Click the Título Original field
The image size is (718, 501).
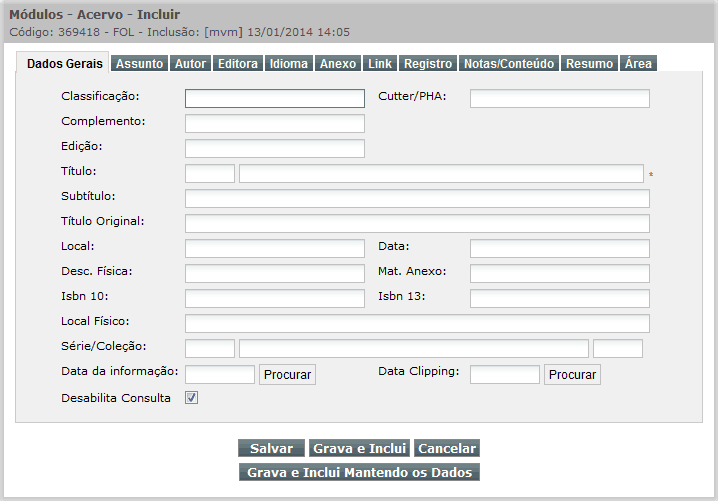click(x=417, y=223)
